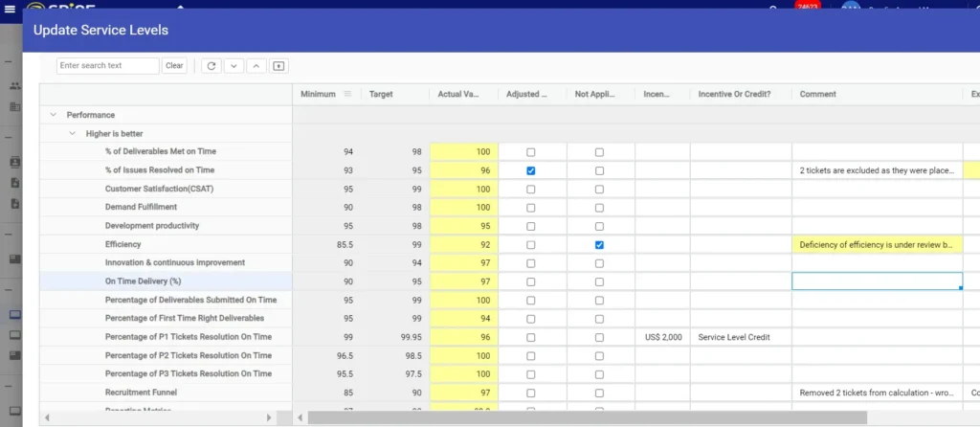Click the export icon in the toolbar
980x427 pixels.
click(x=278, y=66)
